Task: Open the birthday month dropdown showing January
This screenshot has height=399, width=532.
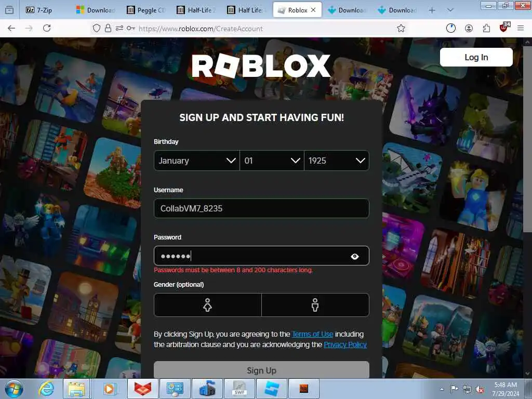Action: [x=197, y=161]
